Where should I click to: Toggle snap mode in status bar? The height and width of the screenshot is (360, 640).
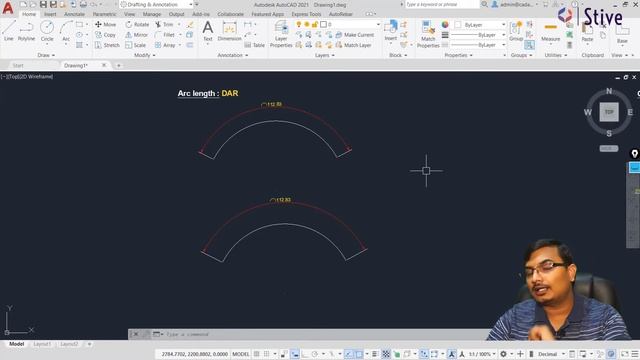pyautogui.click(x=266, y=354)
